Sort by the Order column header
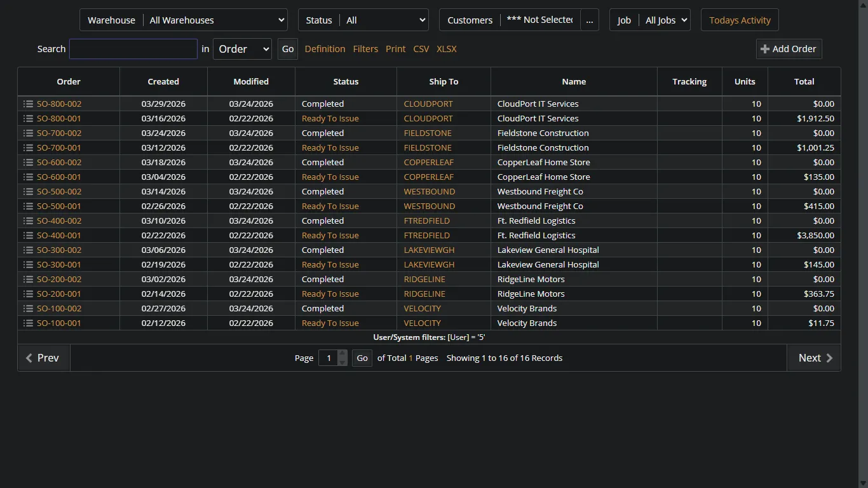The height and width of the screenshot is (488, 868). click(69, 81)
